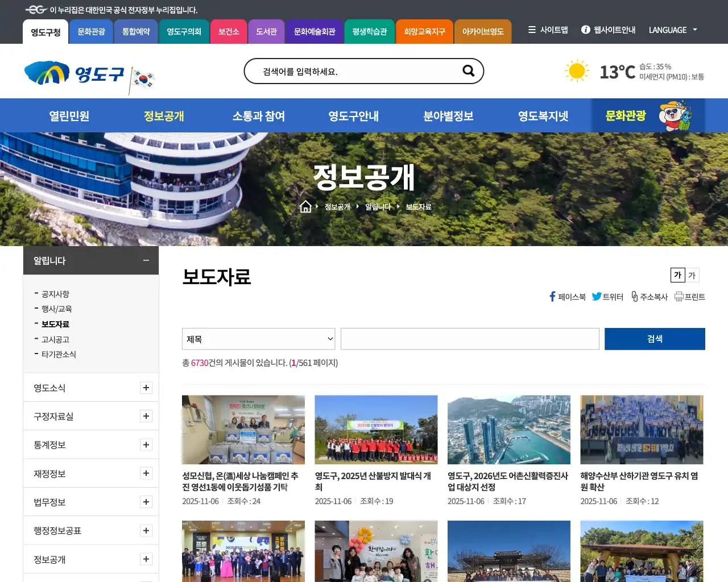Open the LANGUAGE dropdown

click(x=672, y=30)
